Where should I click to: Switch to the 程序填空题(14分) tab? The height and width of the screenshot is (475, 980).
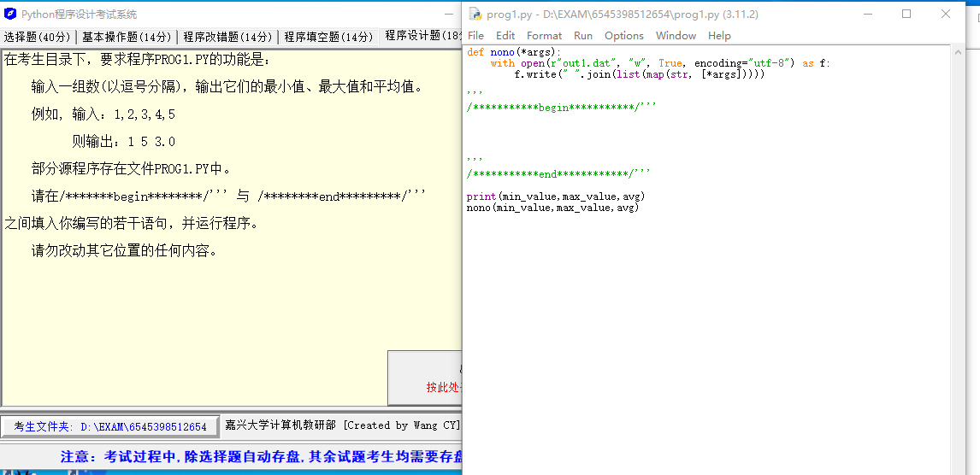(328, 37)
